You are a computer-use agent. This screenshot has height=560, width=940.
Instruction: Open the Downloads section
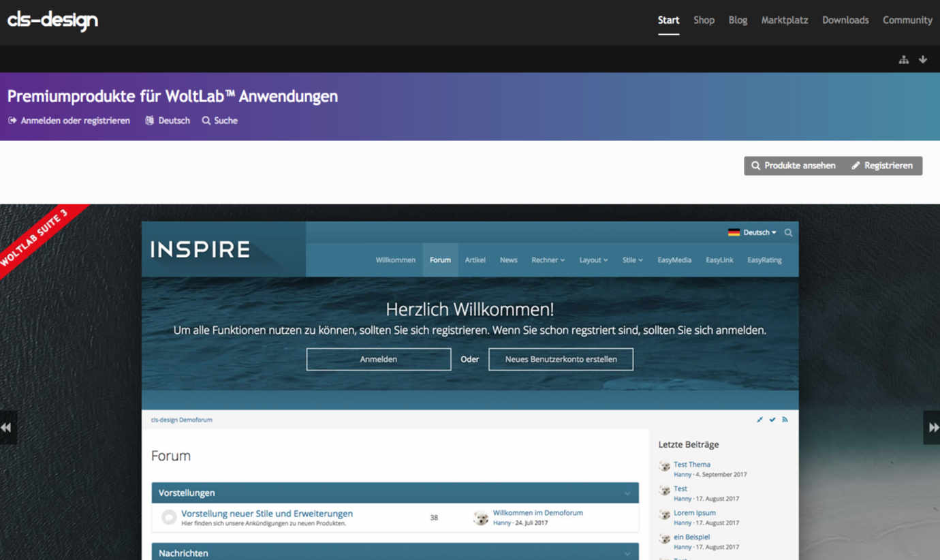pyautogui.click(x=845, y=20)
